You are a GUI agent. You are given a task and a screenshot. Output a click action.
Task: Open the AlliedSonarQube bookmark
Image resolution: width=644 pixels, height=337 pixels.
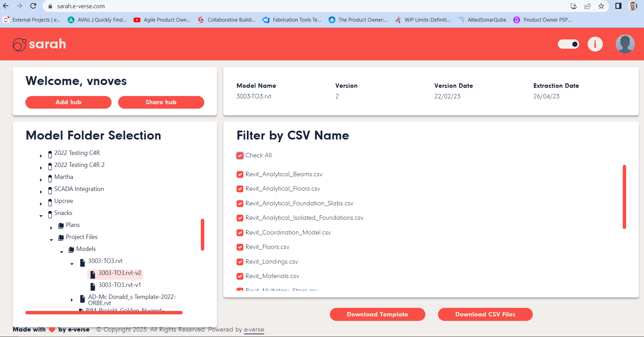point(482,20)
